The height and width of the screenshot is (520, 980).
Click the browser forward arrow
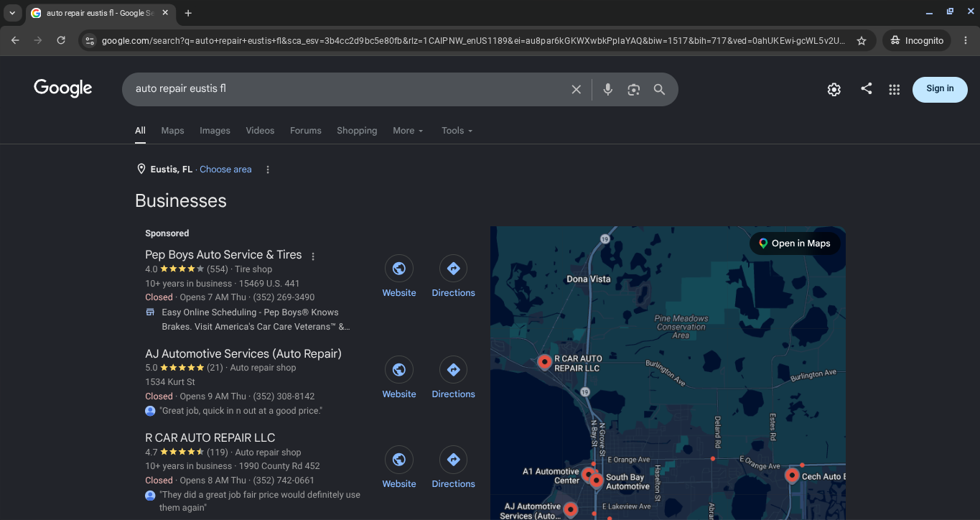click(38, 41)
